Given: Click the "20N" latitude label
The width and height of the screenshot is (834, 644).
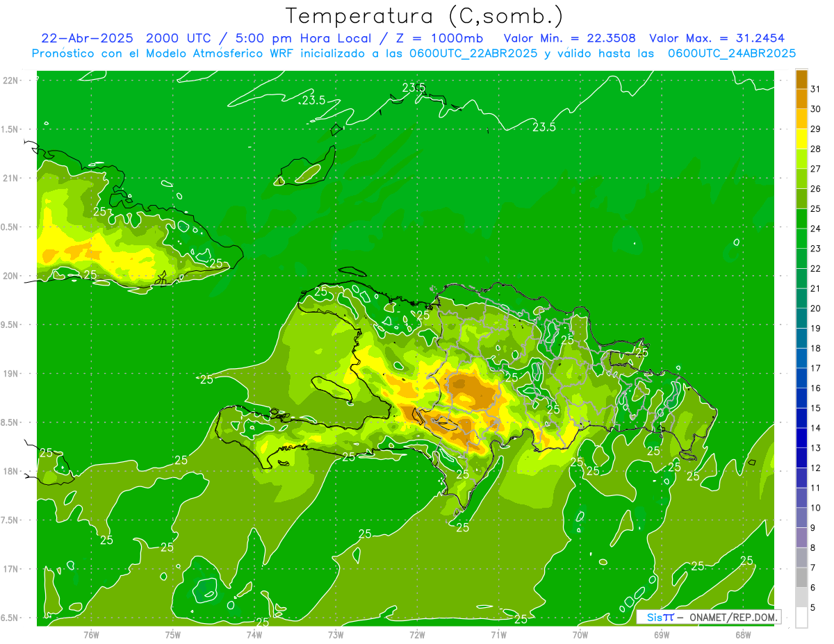Looking at the screenshot, I should tap(10, 276).
